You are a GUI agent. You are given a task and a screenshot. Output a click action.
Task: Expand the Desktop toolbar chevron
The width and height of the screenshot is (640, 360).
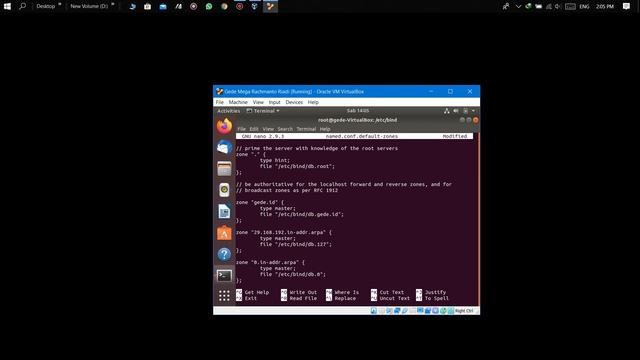click(60, 4)
